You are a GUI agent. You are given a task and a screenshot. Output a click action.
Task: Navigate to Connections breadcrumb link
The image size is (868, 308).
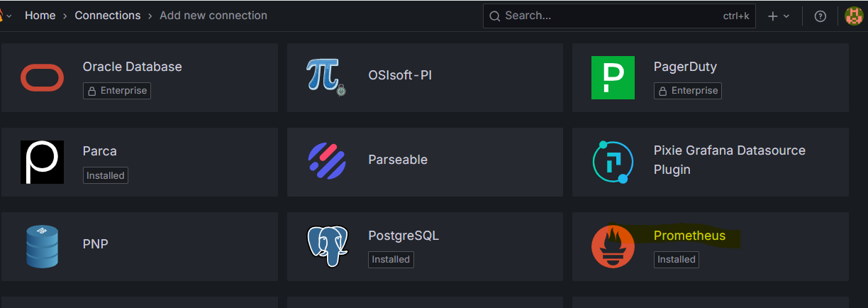click(x=108, y=15)
